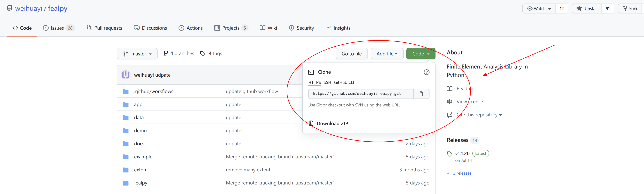
Task: Open the Pull requests tab
Action: (x=104, y=28)
